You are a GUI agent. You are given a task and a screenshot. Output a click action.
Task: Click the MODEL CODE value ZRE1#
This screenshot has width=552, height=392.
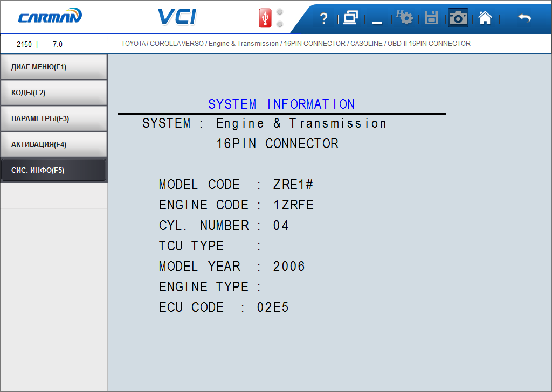(293, 185)
